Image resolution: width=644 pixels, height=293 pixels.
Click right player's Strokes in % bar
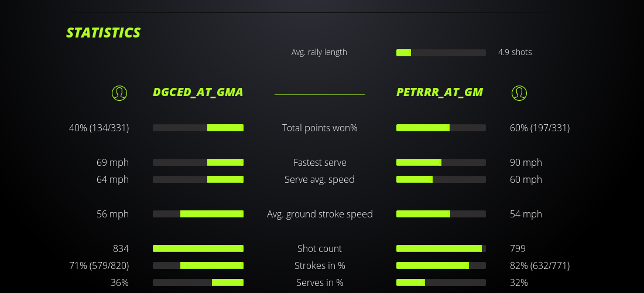pos(441,265)
